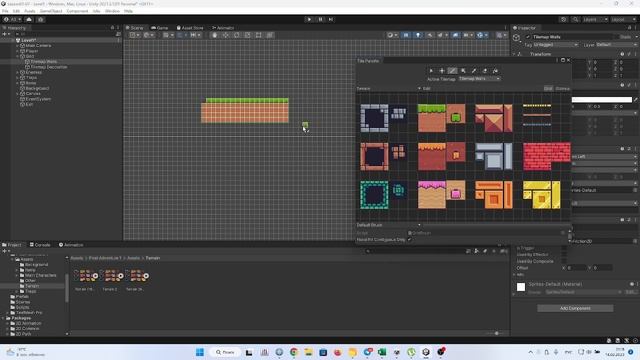
Task: Select the Move tool in Scene toolbar
Action: click(226, 35)
